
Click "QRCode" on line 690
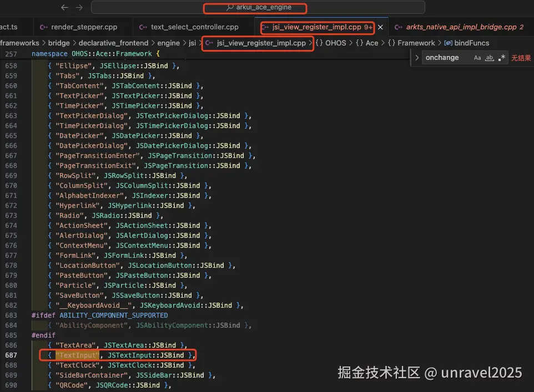[72, 385]
